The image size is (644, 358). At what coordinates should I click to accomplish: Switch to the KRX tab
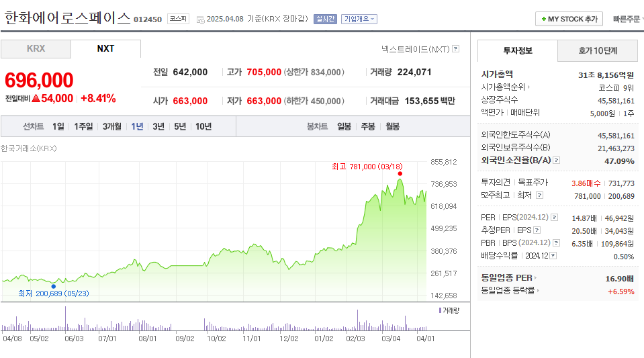coord(36,49)
